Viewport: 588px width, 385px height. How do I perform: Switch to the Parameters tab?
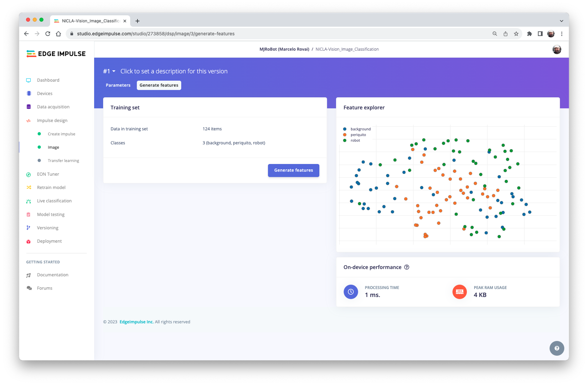pyautogui.click(x=118, y=85)
